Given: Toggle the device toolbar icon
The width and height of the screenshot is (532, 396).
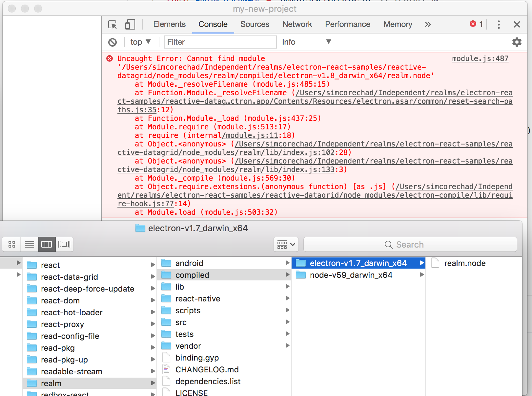Looking at the screenshot, I should (x=130, y=24).
